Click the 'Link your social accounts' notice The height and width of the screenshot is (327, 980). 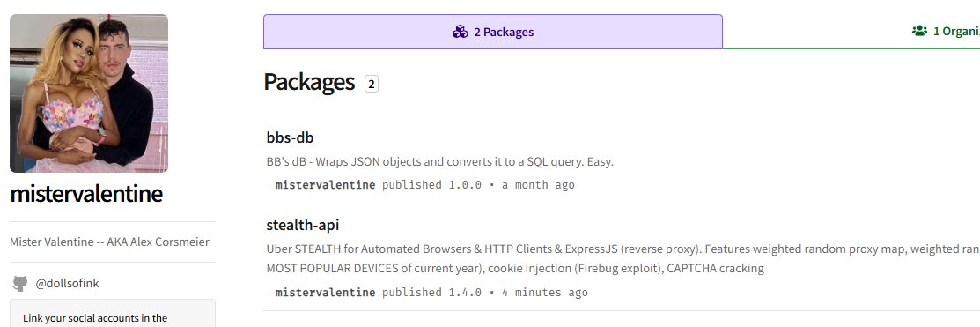(113, 313)
